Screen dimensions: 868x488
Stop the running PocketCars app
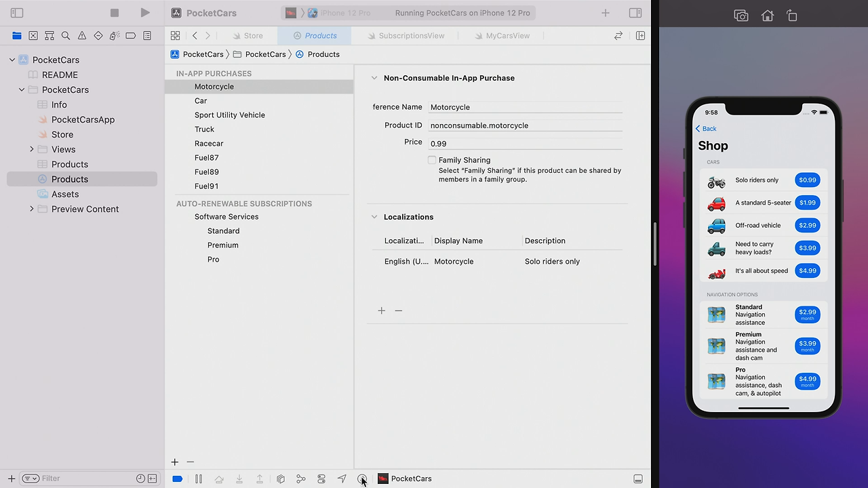click(115, 13)
